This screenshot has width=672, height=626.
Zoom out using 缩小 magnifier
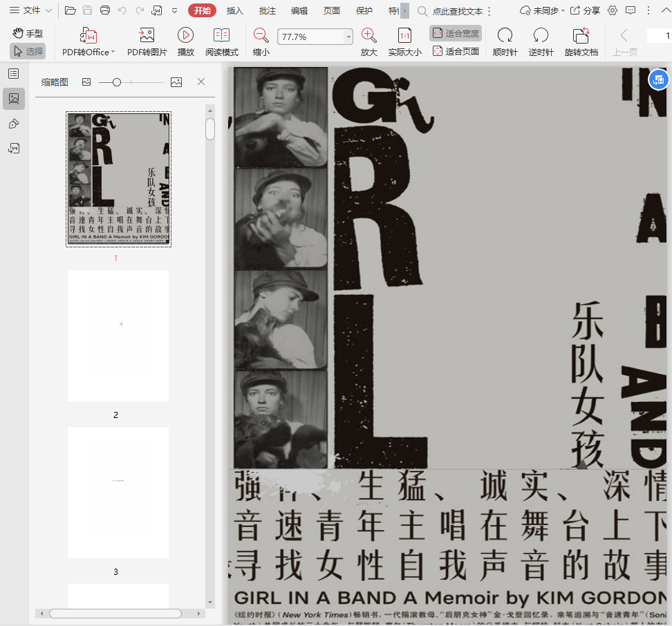click(x=261, y=35)
